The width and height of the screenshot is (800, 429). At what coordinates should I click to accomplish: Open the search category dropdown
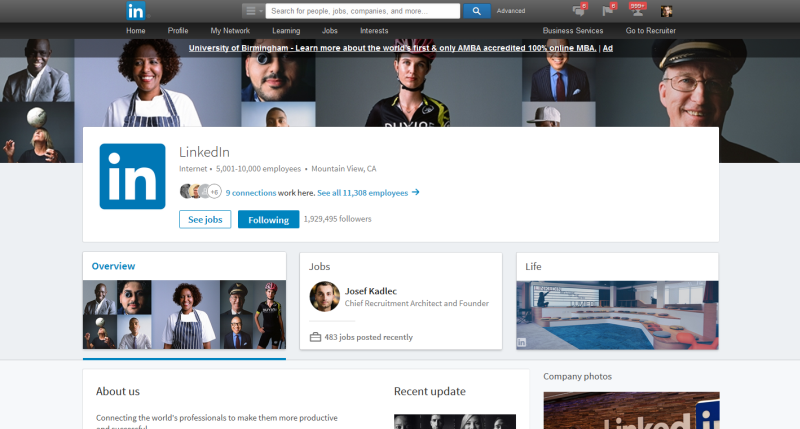[253, 11]
